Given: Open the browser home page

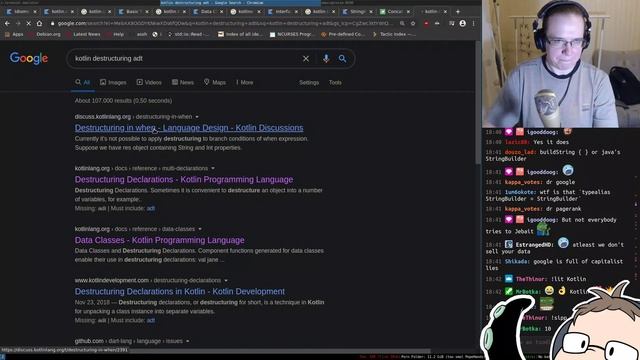Looking at the screenshot, I should [x=39, y=24].
